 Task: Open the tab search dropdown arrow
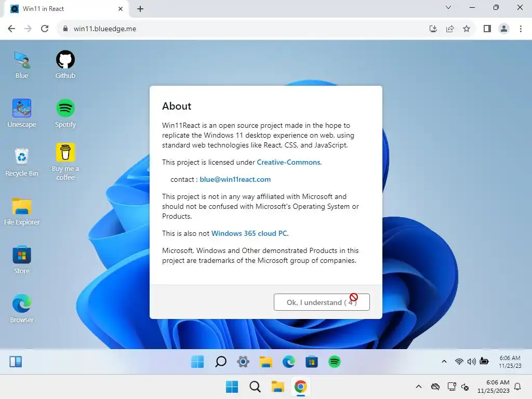pyautogui.click(x=448, y=7)
